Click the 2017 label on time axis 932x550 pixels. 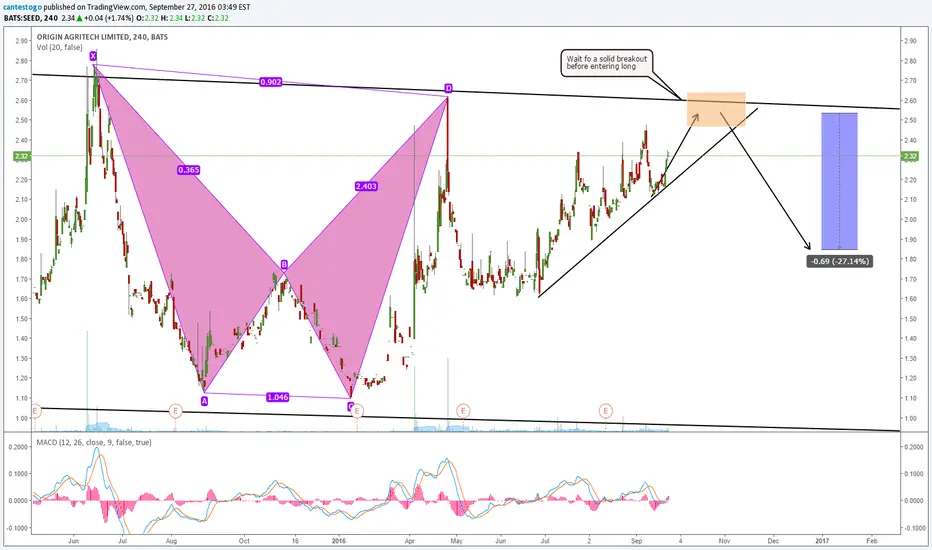(x=822, y=541)
